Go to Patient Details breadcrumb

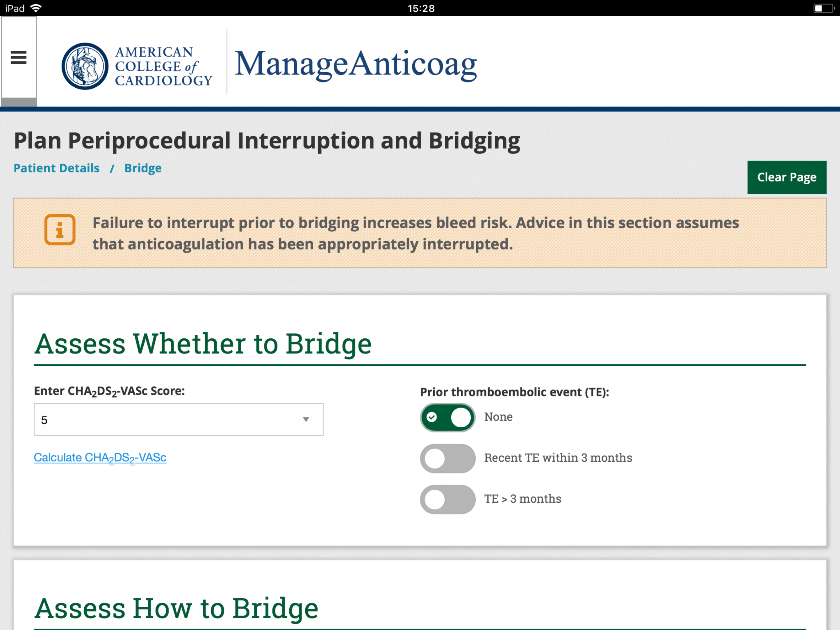tap(57, 168)
